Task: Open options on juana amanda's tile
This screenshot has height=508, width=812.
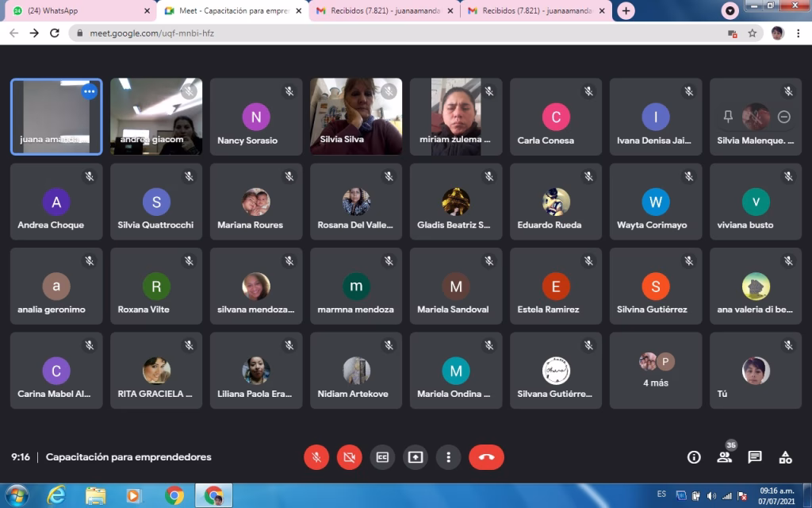Action: pos(89,91)
